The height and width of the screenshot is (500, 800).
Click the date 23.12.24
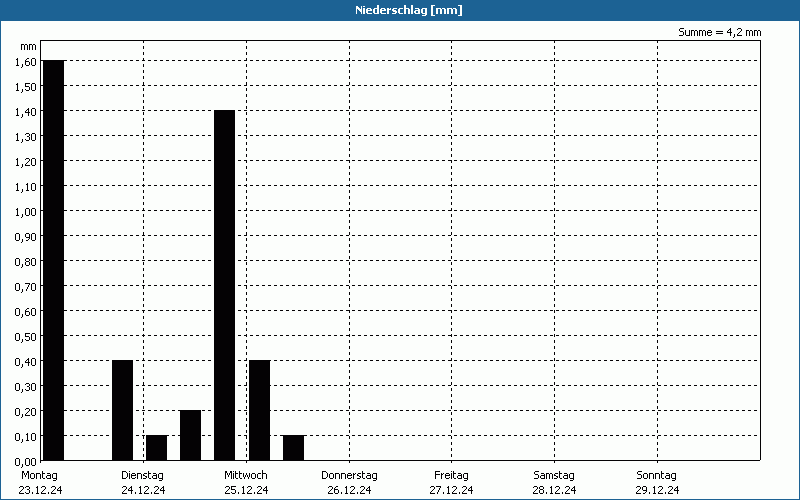point(40,490)
